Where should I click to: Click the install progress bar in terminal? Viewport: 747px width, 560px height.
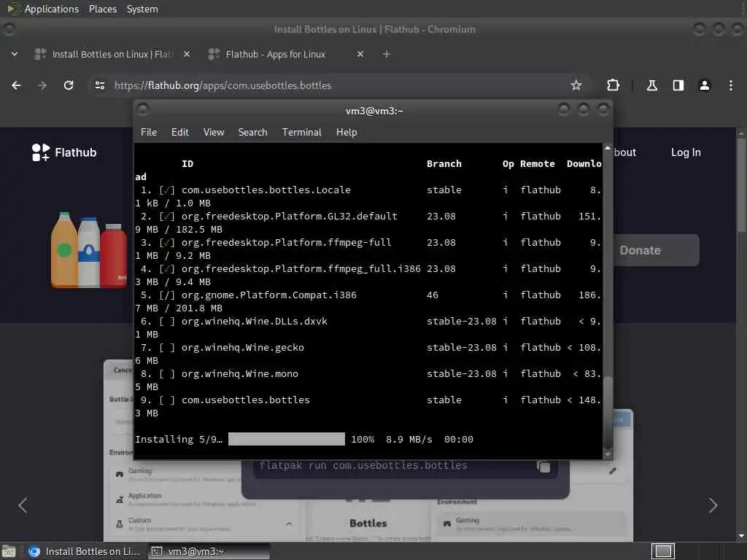point(286,439)
